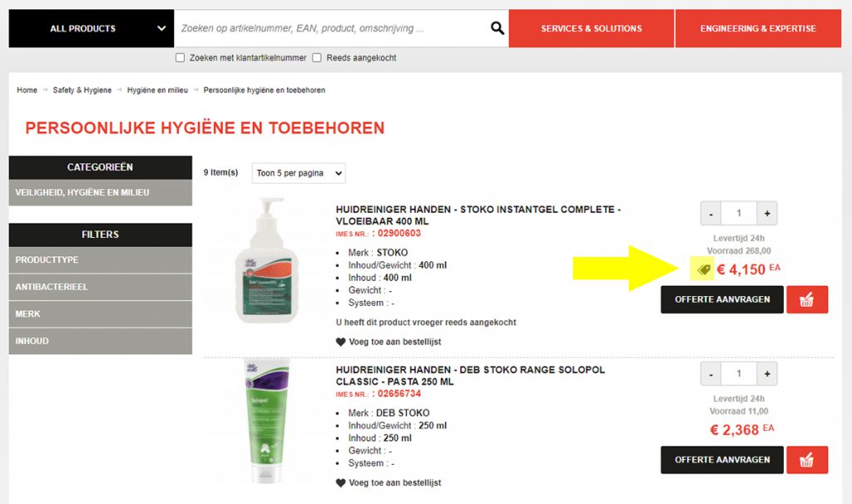The width and height of the screenshot is (852, 504).
Task: Tick the Reeds aangekocht checkbox
Action: (x=317, y=57)
